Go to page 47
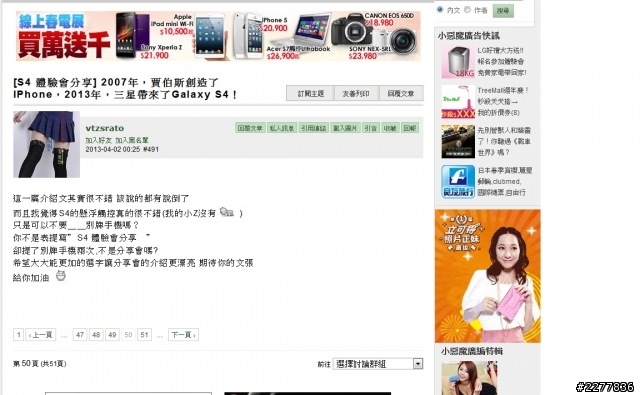This screenshot has width=640, height=395. point(80,335)
